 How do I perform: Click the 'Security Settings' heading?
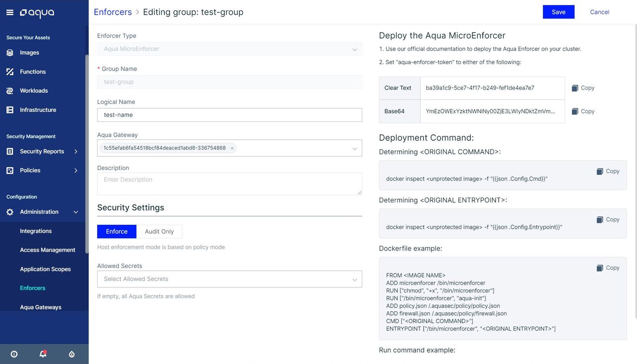130,208
